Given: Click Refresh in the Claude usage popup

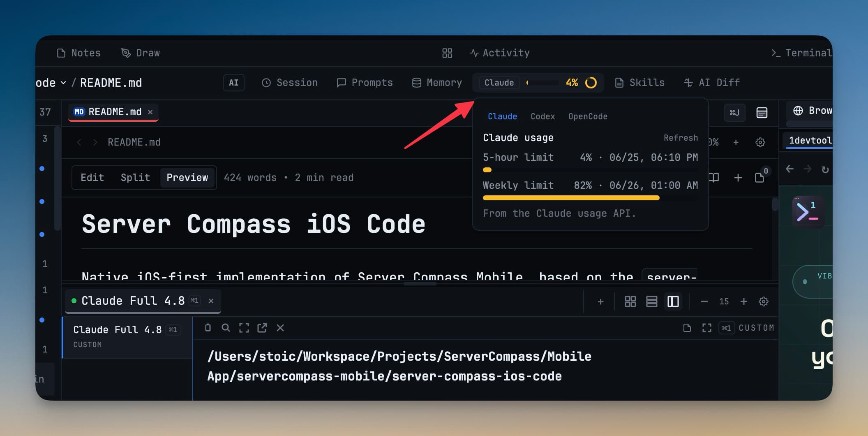Looking at the screenshot, I should pyautogui.click(x=681, y=138).
